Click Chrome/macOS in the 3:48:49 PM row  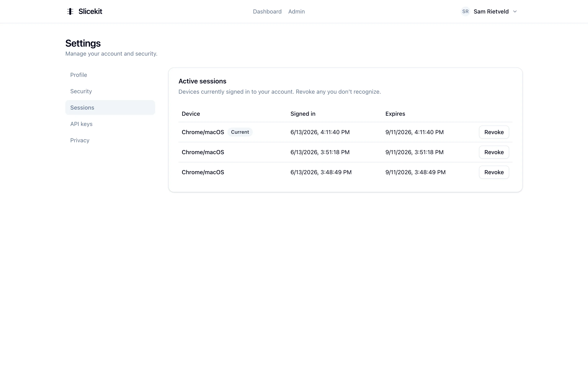pos(203,172)
